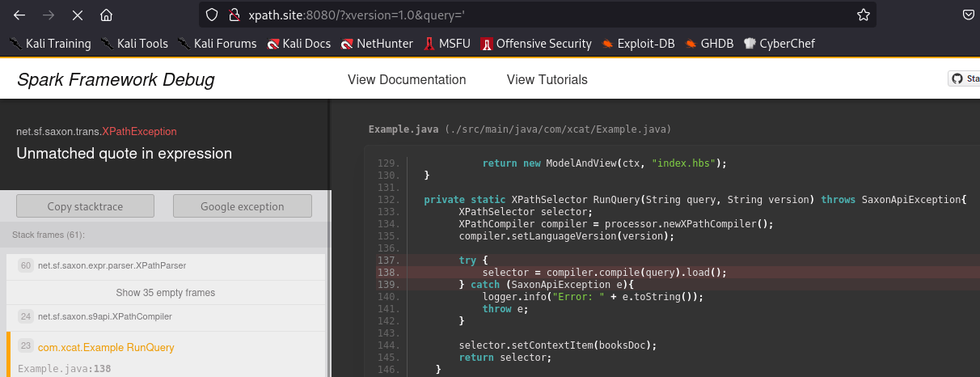
Task: Open the Offensive Security bookmark
Action: tap(535, 44)
